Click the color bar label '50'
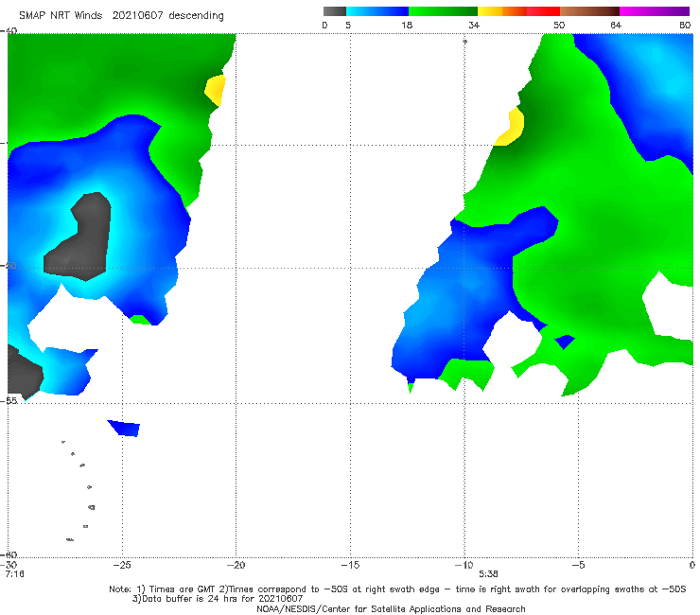 (559, 25)
